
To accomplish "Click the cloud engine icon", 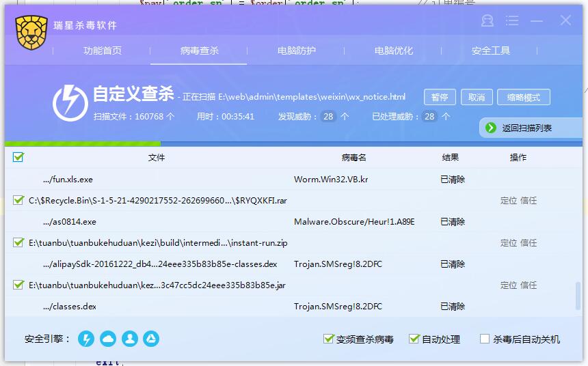I will [x=108, y=339].
